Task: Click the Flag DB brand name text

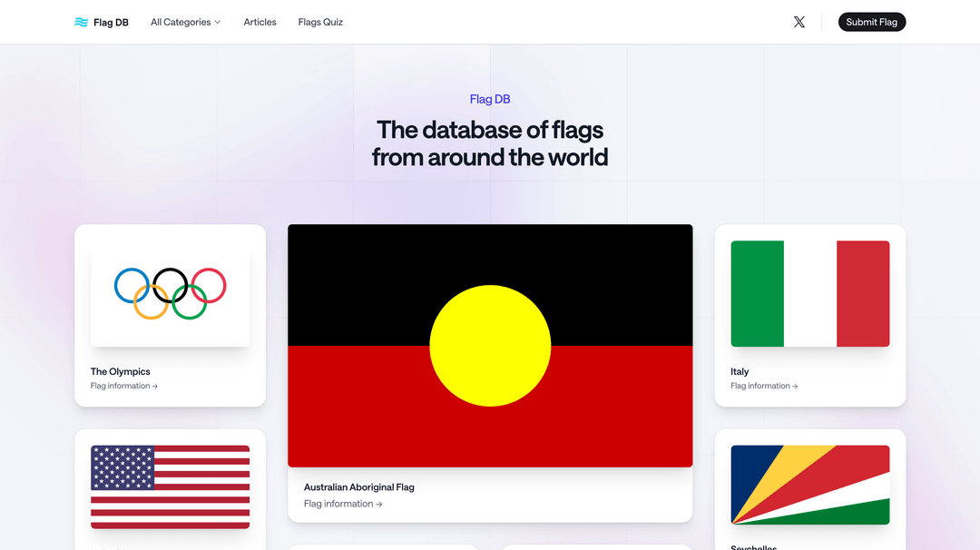Action: click(x=111, y=23)
